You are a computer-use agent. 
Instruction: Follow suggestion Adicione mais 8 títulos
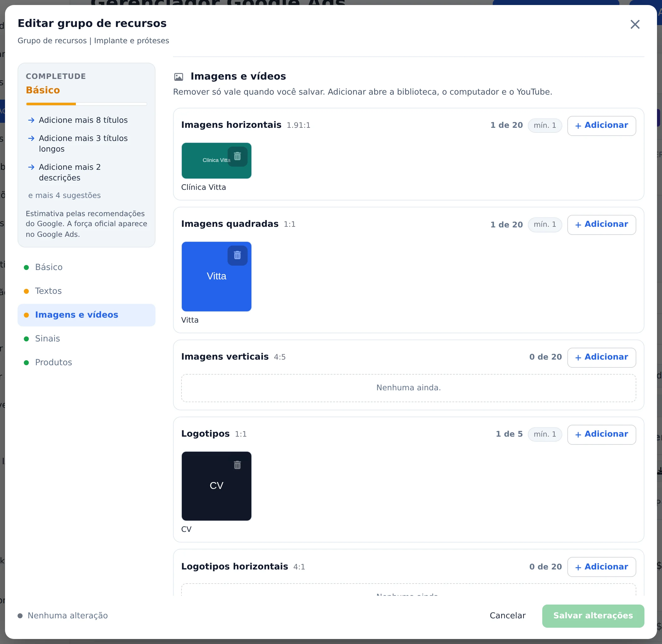coord(78,120)
